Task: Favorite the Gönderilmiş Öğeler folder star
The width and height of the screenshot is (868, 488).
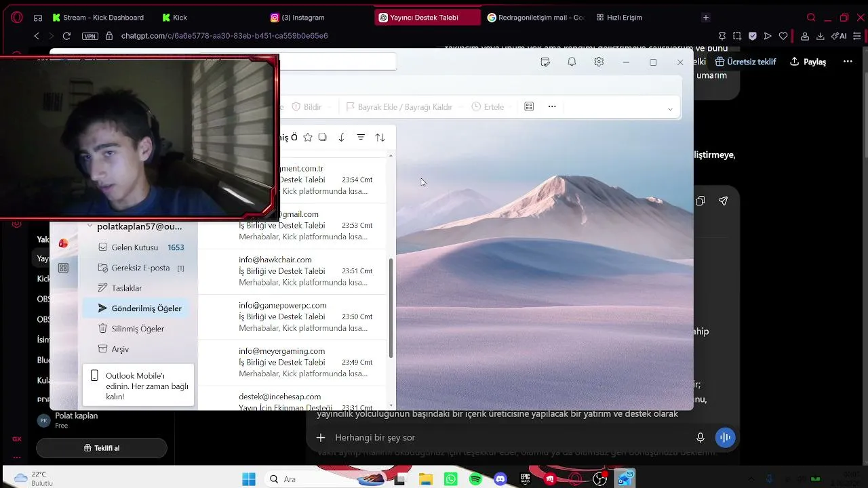Action: click(x=308, y=138)
